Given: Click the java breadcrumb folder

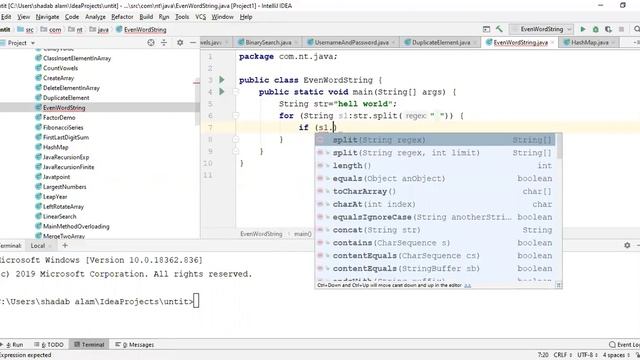Looking at the screenshot, I should tap(99, 29).
